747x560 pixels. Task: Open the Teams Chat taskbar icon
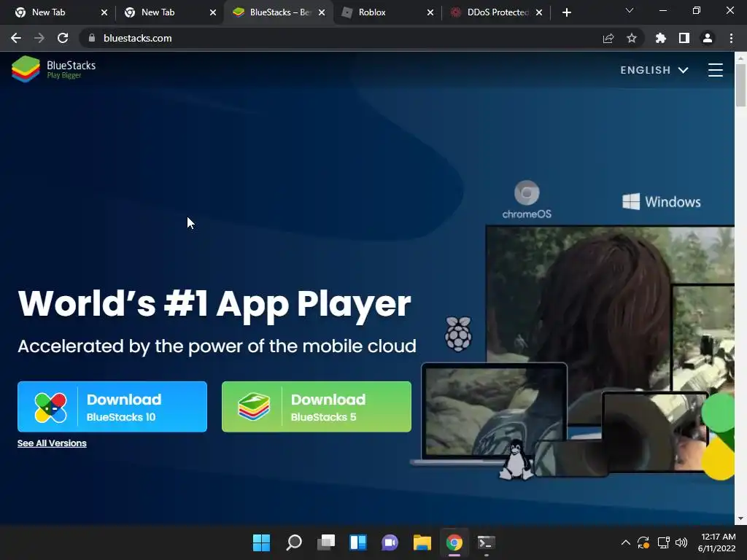point(390,542)
